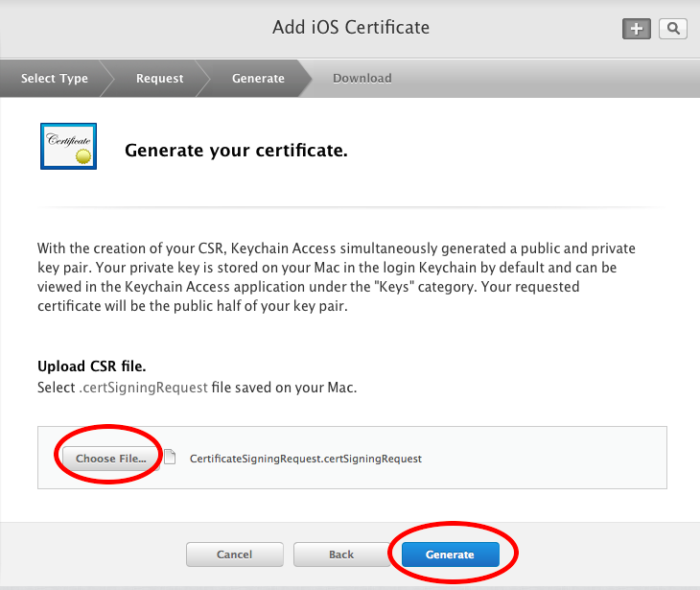Image resolution: width=700 pixels, height=590 pixels.
Task: Open search with the magnifier icon
Action: 673,29
